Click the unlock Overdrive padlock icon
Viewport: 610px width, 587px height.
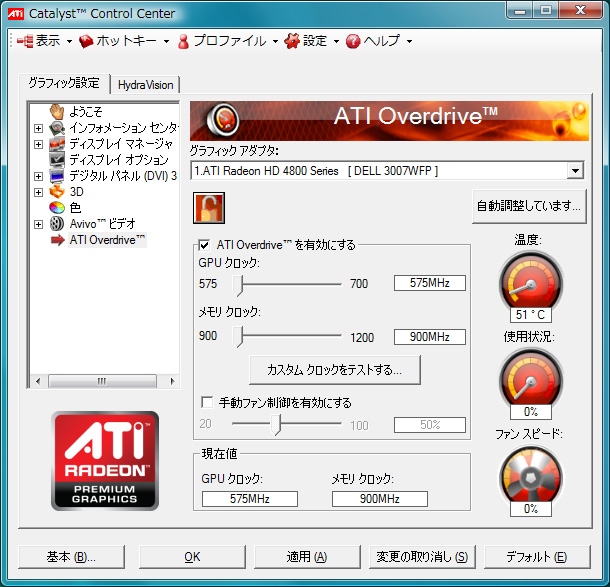[209, 208]
